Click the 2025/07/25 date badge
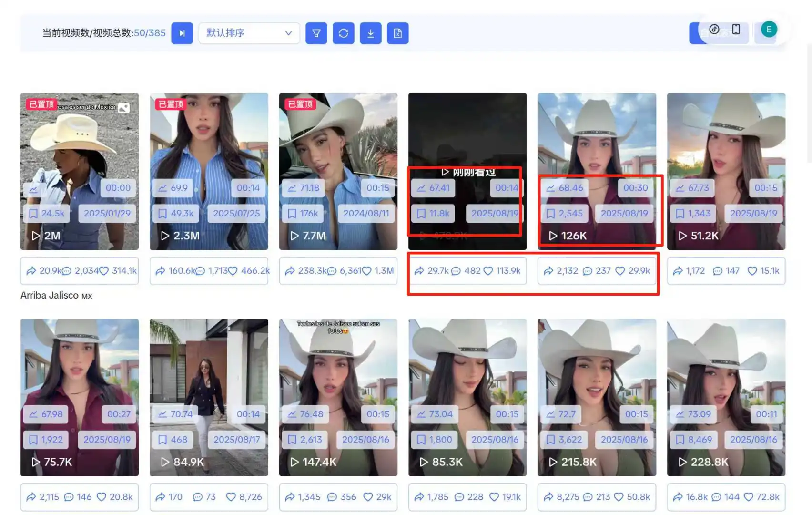The height and width of the screenshot is (515, 812). (x=236, y=213)
